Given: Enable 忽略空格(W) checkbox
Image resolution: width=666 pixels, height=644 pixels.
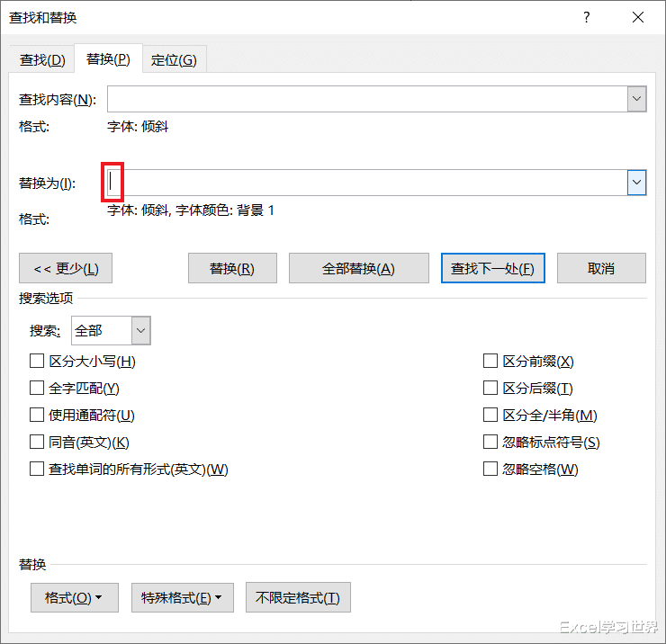Looking at the screenshot, I should (490, 470).
